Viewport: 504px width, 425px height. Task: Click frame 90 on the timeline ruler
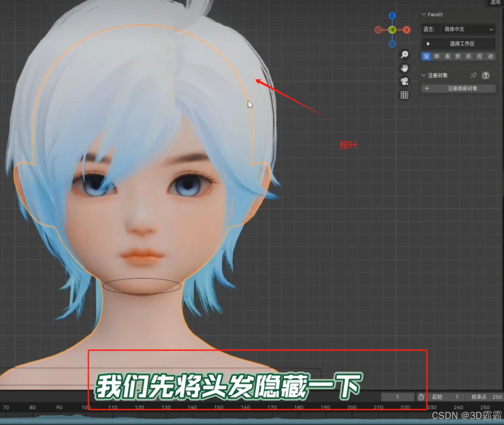[59, 407]
